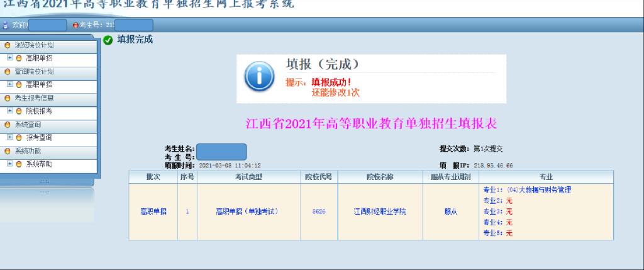This screenshot has width=644, height=270.
Task: Expand the plus box next to 院校报考
Action: 9,111
